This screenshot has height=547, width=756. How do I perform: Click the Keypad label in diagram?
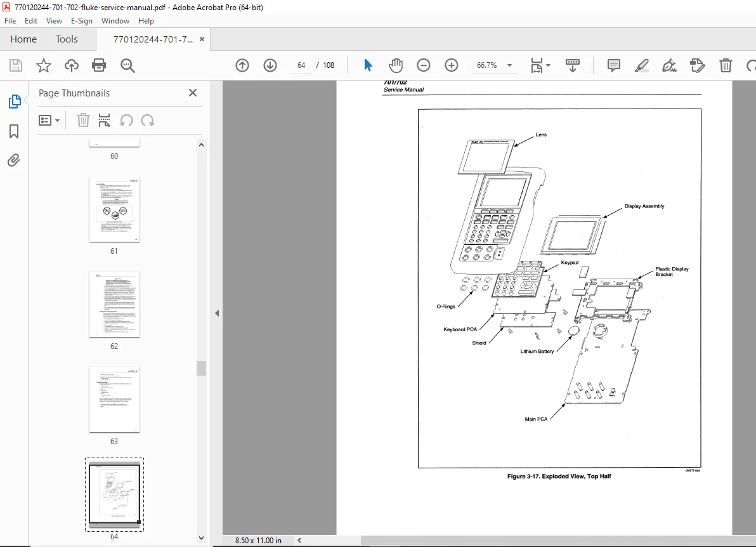pyautogui.click(x=570, y=263)
